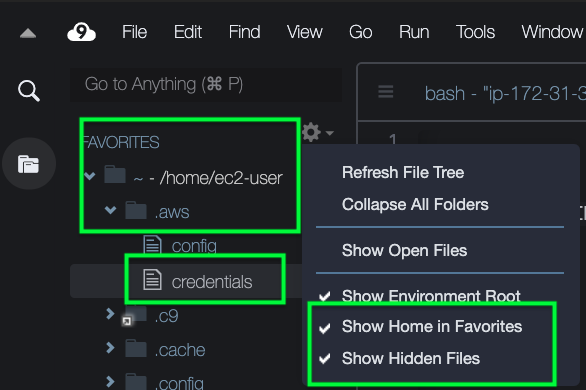Viewport: 586px width, 390px height.
Task: Choose Refresh File Tree
Action: 403,173
